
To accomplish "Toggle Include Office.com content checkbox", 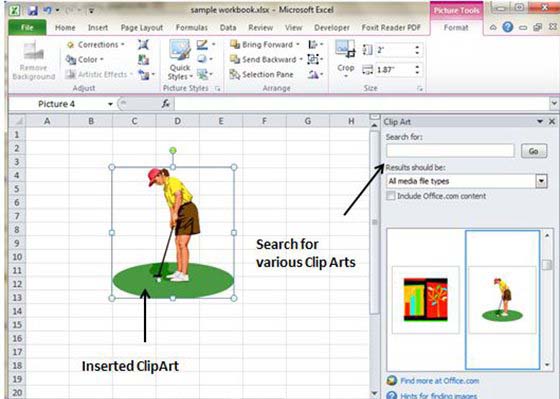I will (391, 196).
